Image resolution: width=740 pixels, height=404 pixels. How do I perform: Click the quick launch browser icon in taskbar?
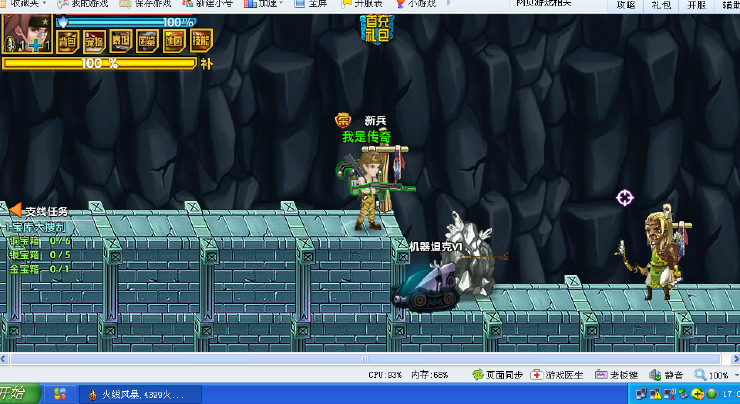pos(60,394)
